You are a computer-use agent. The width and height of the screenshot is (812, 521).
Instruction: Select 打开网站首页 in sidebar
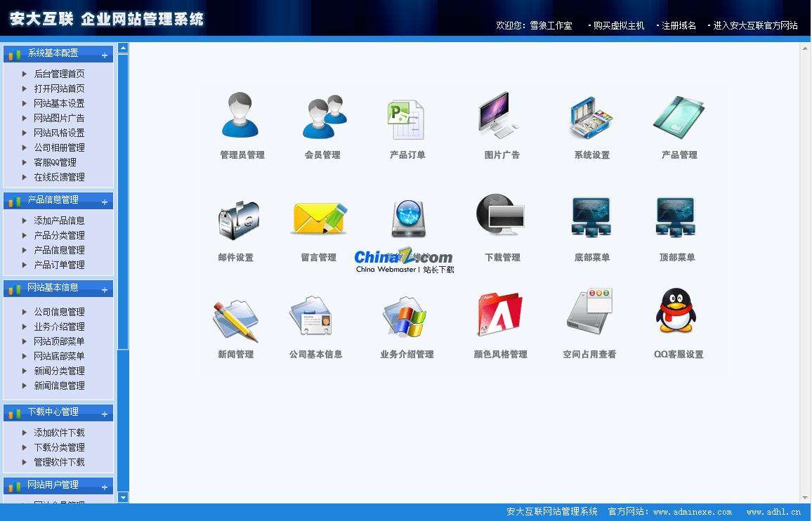[59, 88]
